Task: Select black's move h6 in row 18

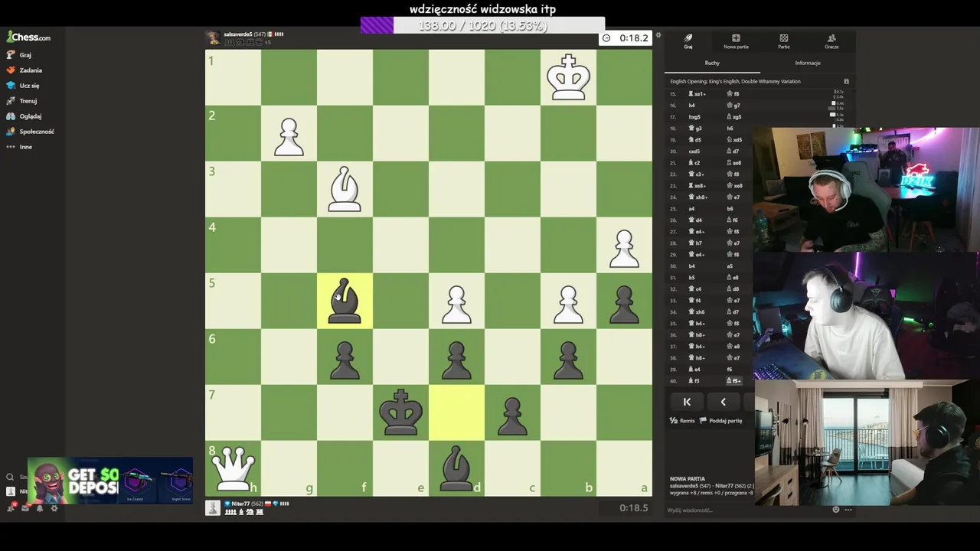Action: tap(730, 129)
